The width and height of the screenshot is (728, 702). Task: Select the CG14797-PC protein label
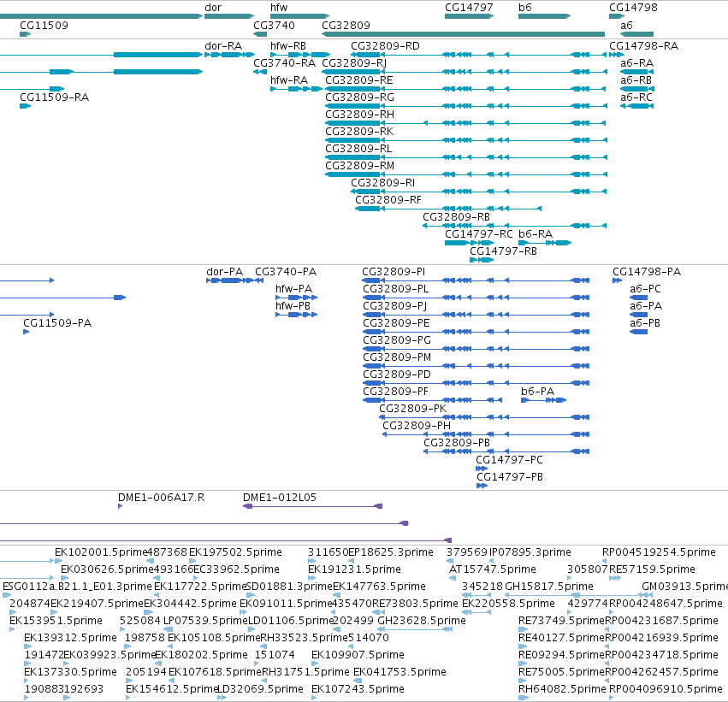tap(509, 460)
